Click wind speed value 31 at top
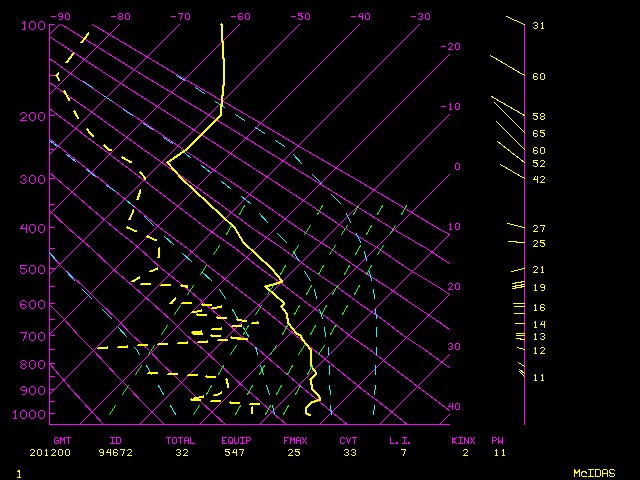Screen dimensions: 640x480 click(538, 25)
